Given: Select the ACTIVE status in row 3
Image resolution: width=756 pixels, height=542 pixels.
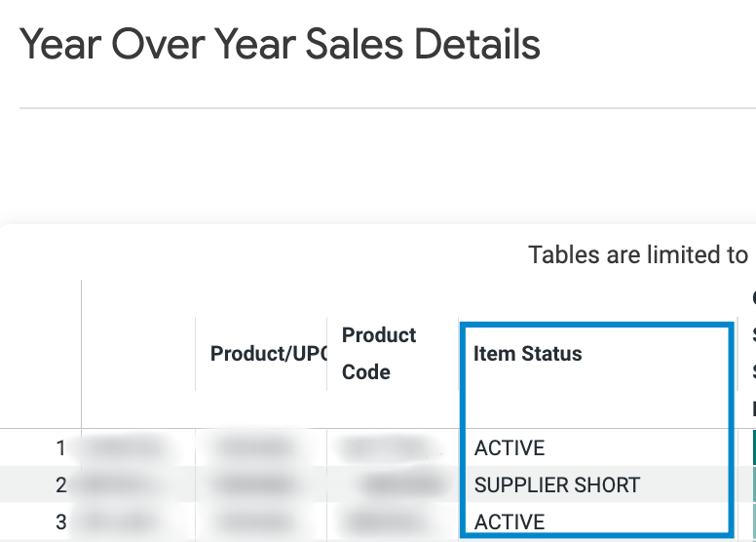Looking at the screenshot, I should click(x=510, y=523).
